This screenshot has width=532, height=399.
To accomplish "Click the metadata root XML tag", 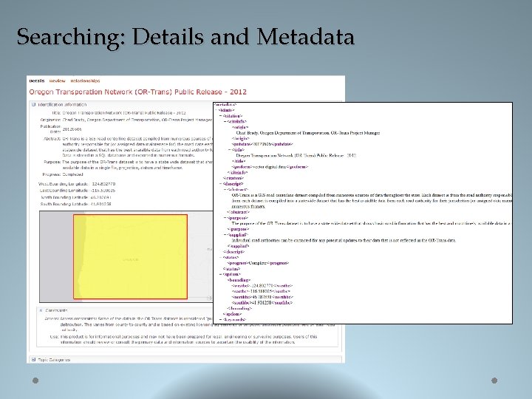I will [225, 104].
